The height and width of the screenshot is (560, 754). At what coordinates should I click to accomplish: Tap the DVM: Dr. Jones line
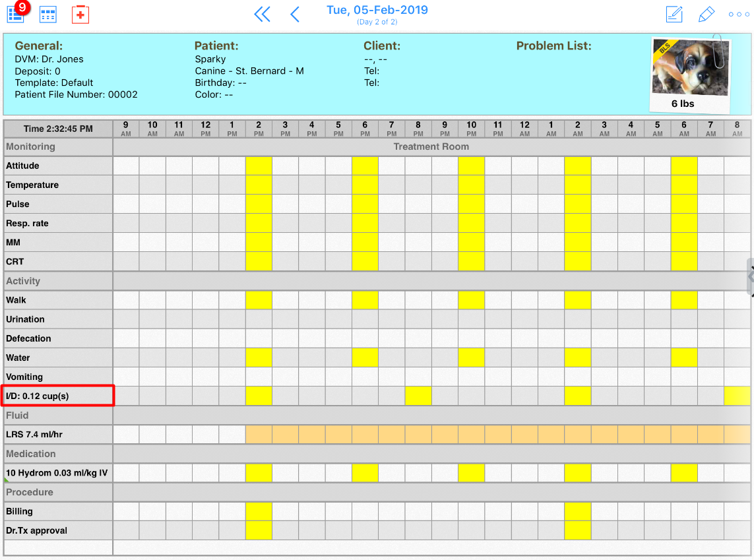pos(49,59)
